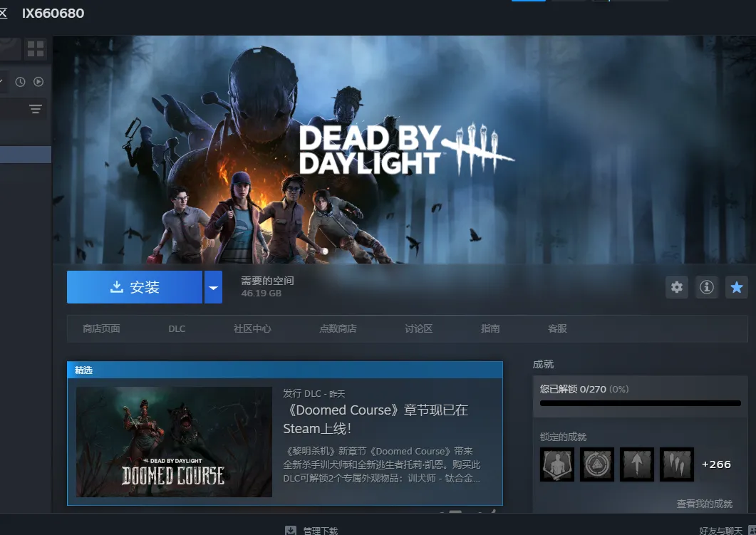
Task: Open the 指南 tab
Action: tap(490, 328)
